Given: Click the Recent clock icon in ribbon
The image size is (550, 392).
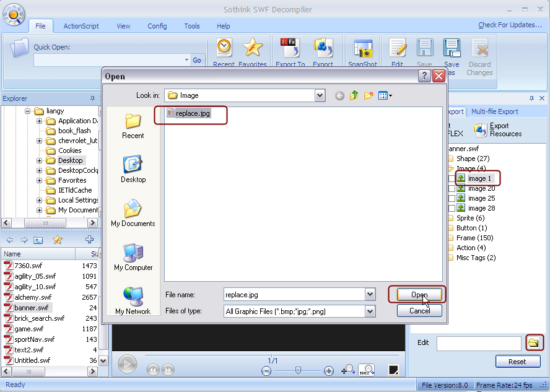Looking at the screenshot, I should pos(224,50).
